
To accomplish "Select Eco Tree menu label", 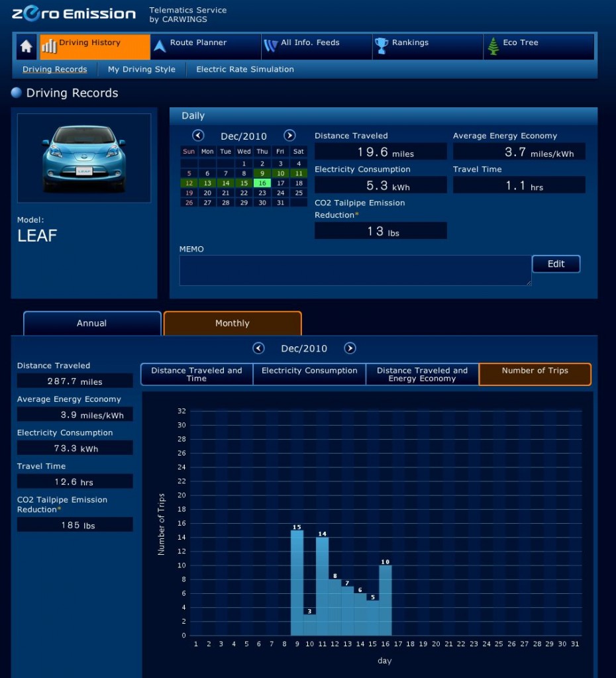I will coord(521,42).
